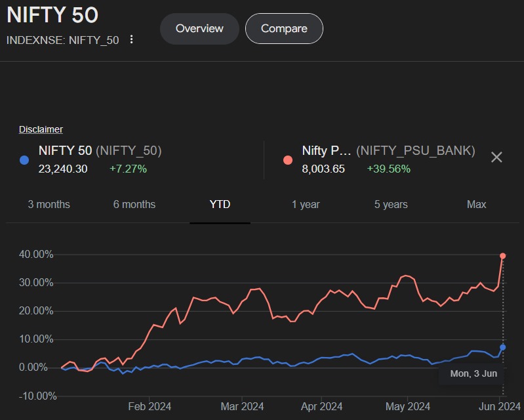This screenshot has height=420, width=524.
Task: Click the red endpoint marker near 40%
Action: (502, 256)
